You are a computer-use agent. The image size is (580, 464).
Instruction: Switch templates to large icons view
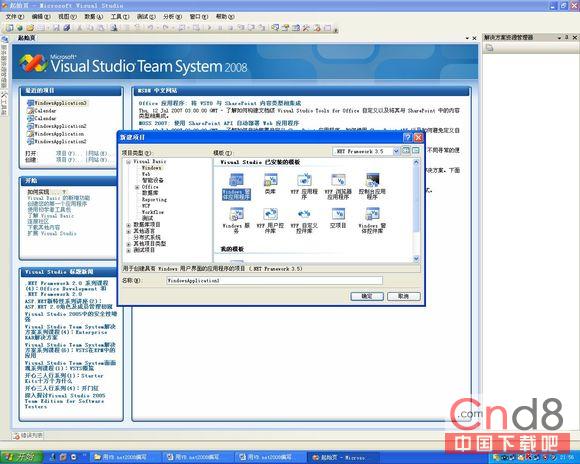[406, 151]
